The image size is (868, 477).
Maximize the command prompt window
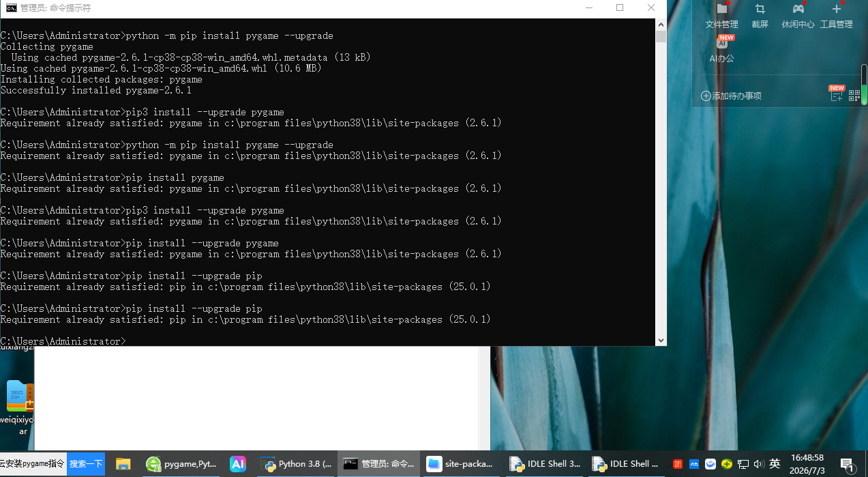click(620, 8)
